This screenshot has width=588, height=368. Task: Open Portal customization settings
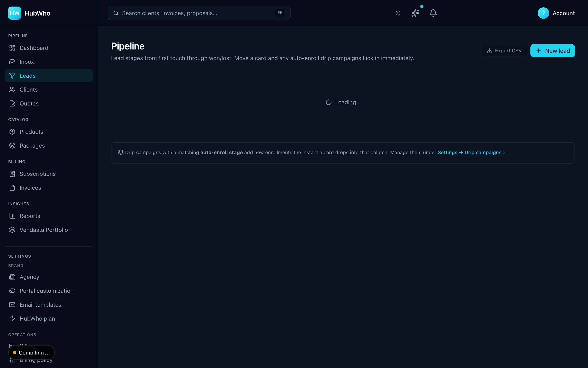[x=49, y=291]
